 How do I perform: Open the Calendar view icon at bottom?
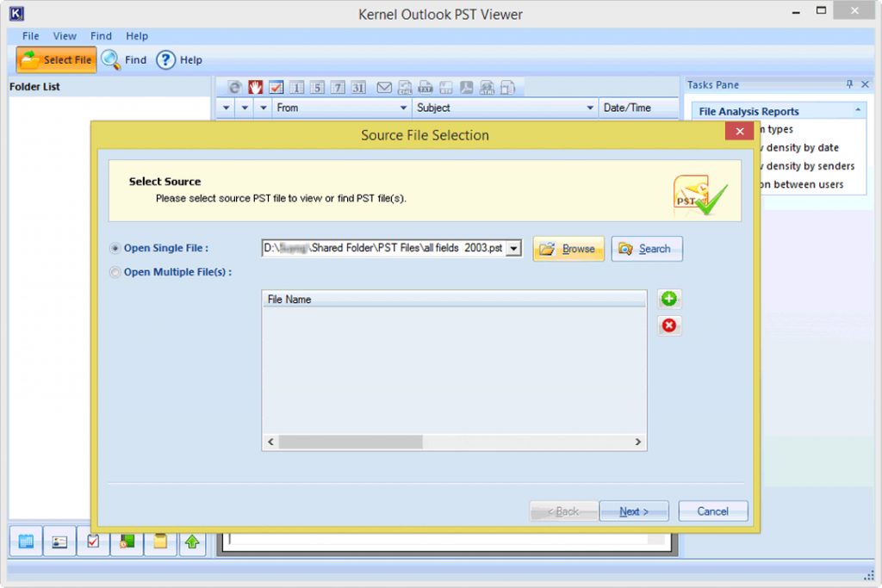point(26,542)
